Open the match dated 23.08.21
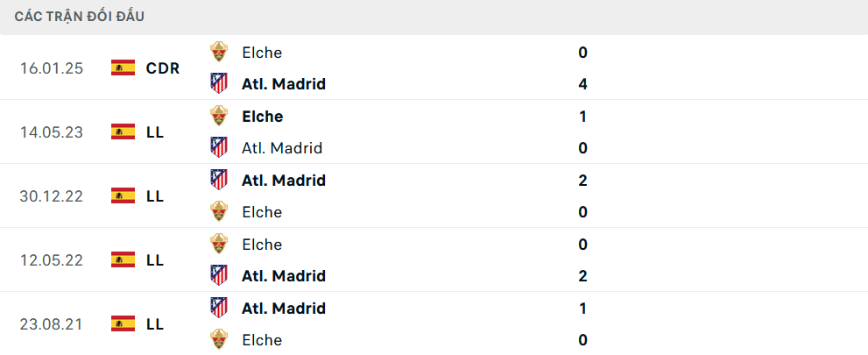Image resolution: width=868 pixels, height=355 pixels. coord(434,323)
